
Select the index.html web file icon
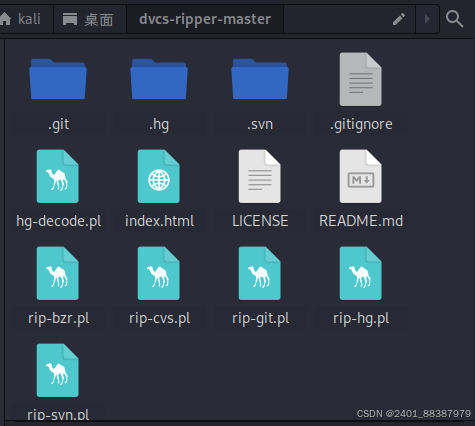pyautogui.click(x=159, y=176)
